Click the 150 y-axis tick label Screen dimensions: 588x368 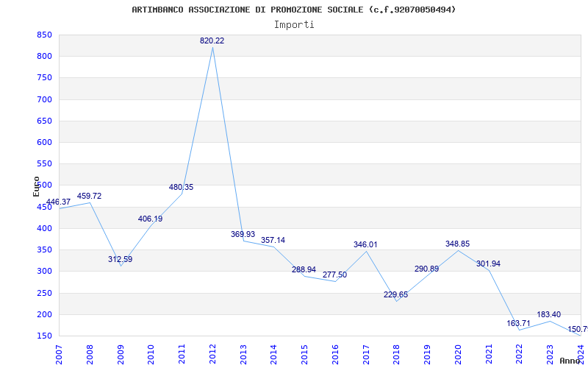point(44,336)
